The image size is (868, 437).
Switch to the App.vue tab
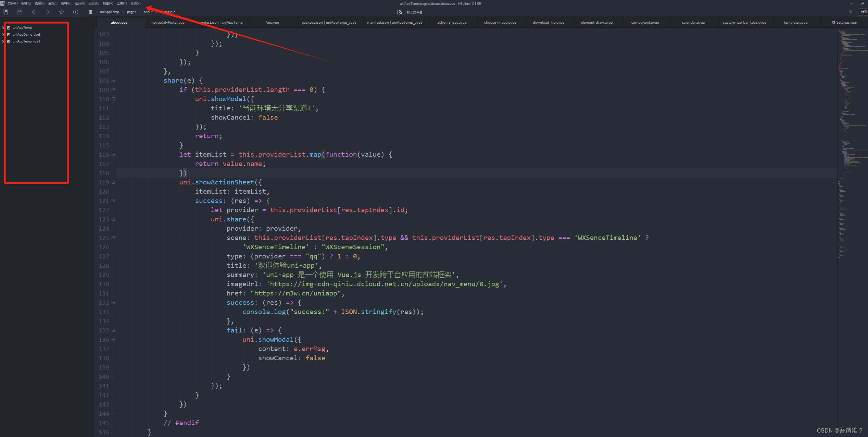272,23
